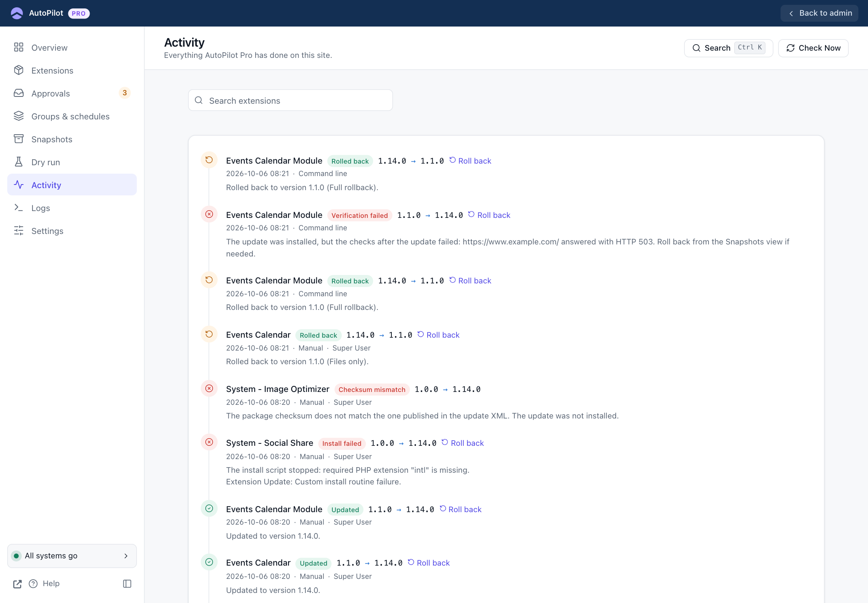Click the Checksum mismatch status badge
868x603 pixels.
(372, 390)
